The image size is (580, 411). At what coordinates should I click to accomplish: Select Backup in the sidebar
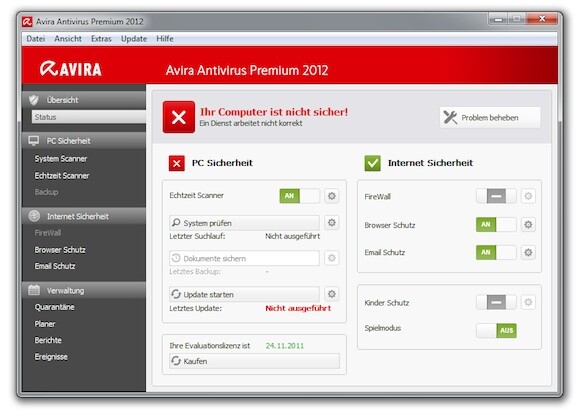(46, 192)
